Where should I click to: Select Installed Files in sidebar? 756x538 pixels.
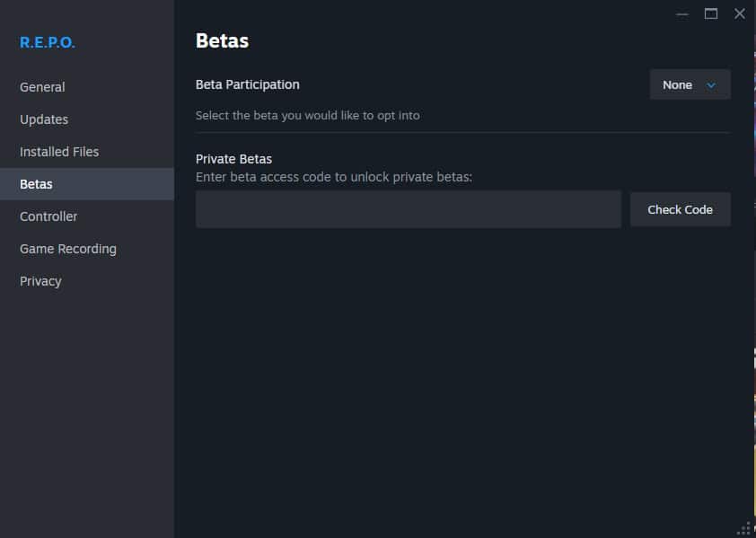(x=87, y=152)
